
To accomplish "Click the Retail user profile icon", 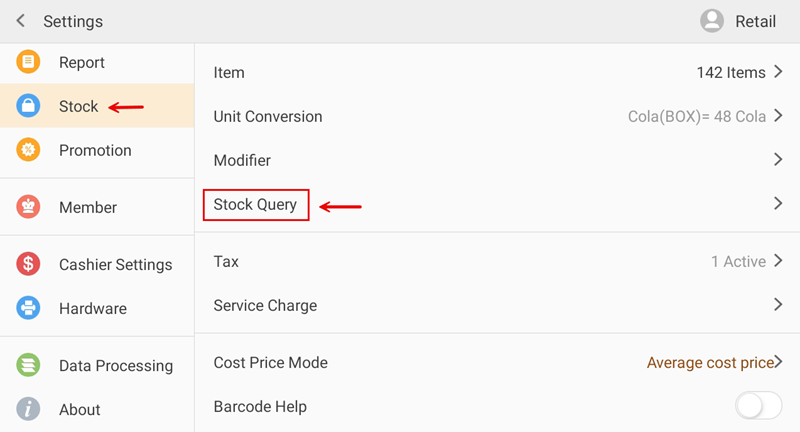I will (712, 21).
